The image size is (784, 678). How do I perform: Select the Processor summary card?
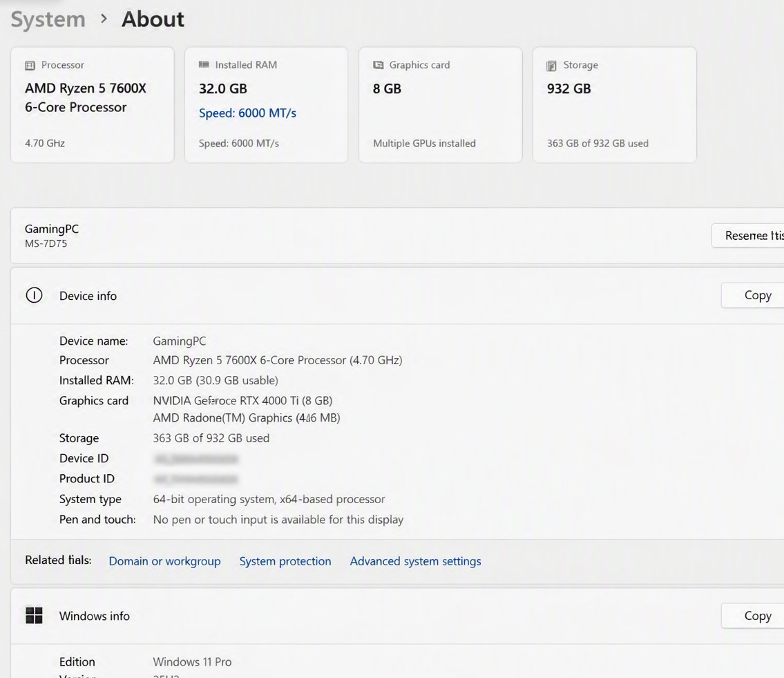[x=93, y=105]
